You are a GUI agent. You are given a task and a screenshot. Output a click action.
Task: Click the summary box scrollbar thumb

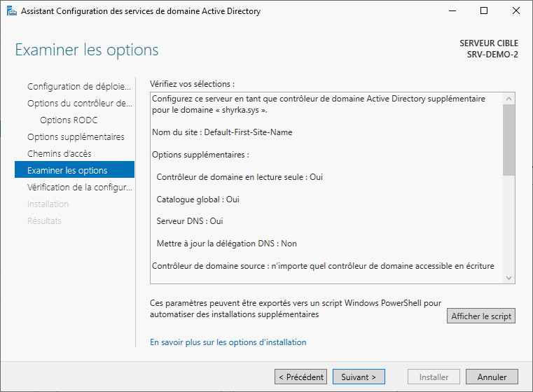coord(508,140)
